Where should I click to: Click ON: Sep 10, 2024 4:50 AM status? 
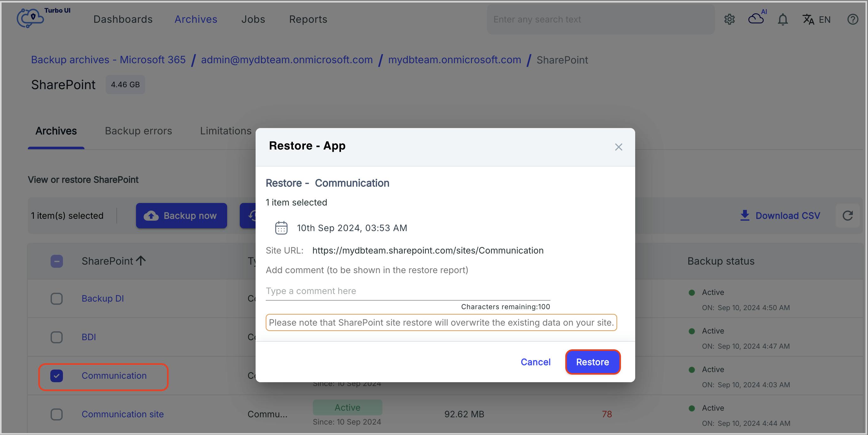click(x=746, y=308)
